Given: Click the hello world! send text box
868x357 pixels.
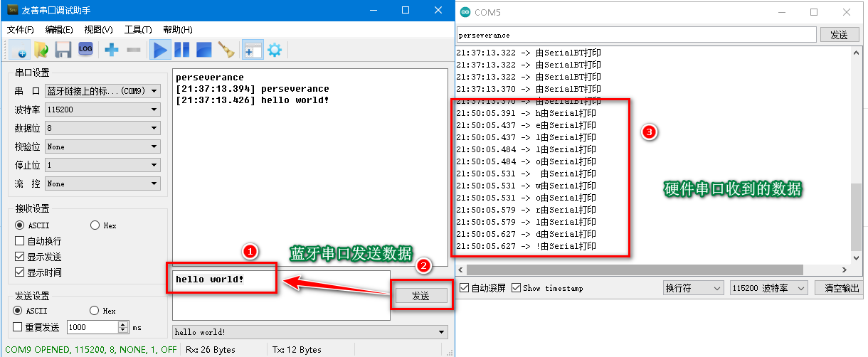Looking at the screenshot, I should 281,295.
